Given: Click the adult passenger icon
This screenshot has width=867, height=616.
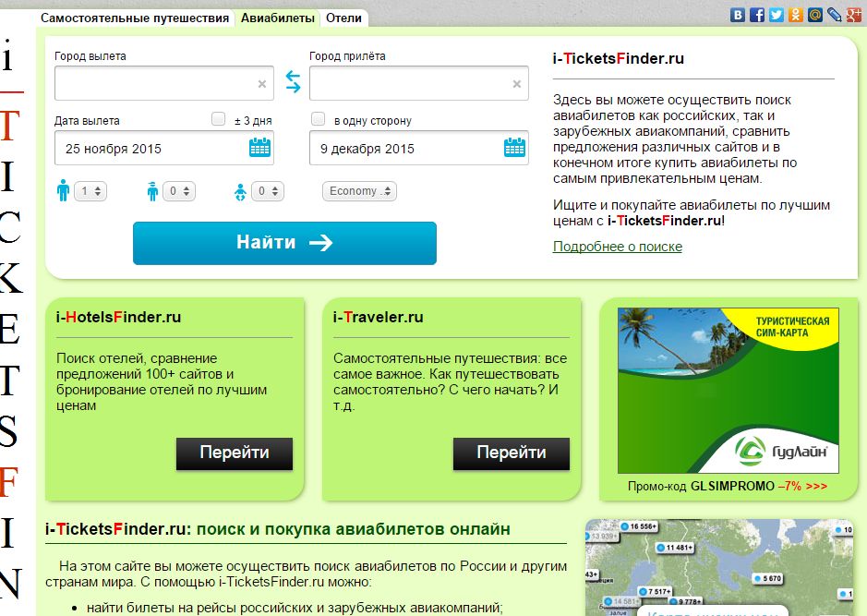Looking at the screenshot, I should point(64,190).
